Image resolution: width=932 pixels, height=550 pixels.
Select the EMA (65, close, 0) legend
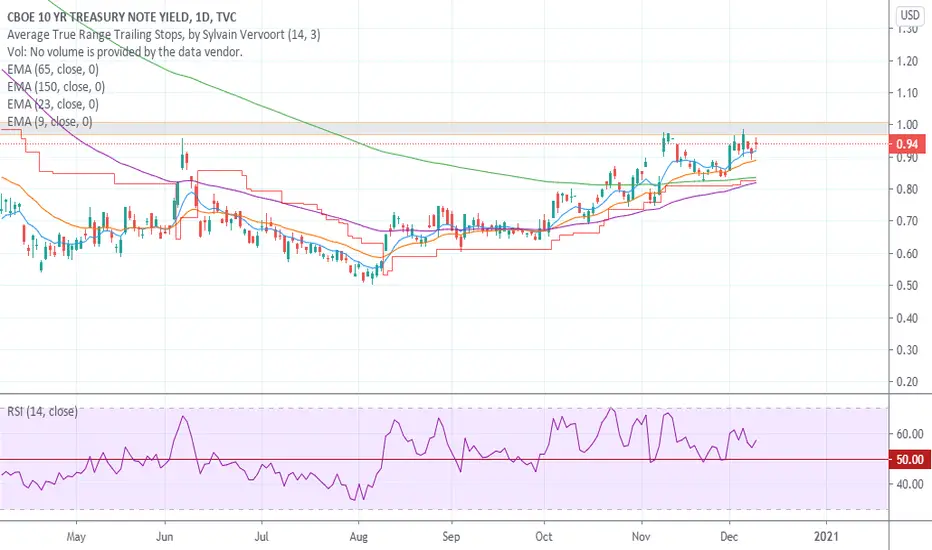click(x=53, y=69)
